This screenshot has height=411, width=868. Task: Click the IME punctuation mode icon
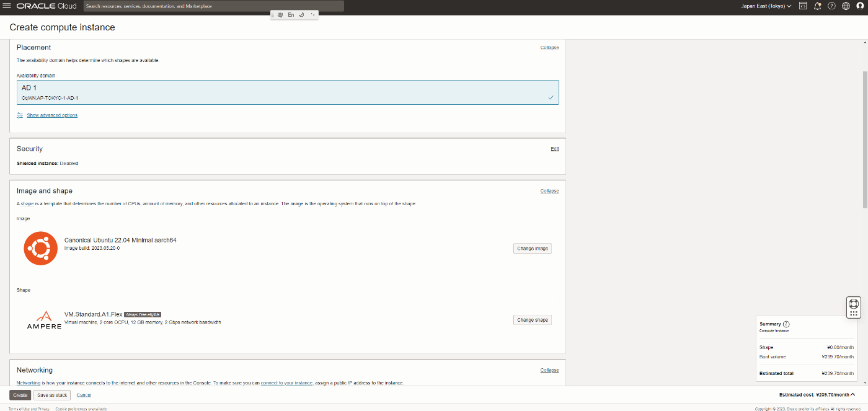[312, 14]
